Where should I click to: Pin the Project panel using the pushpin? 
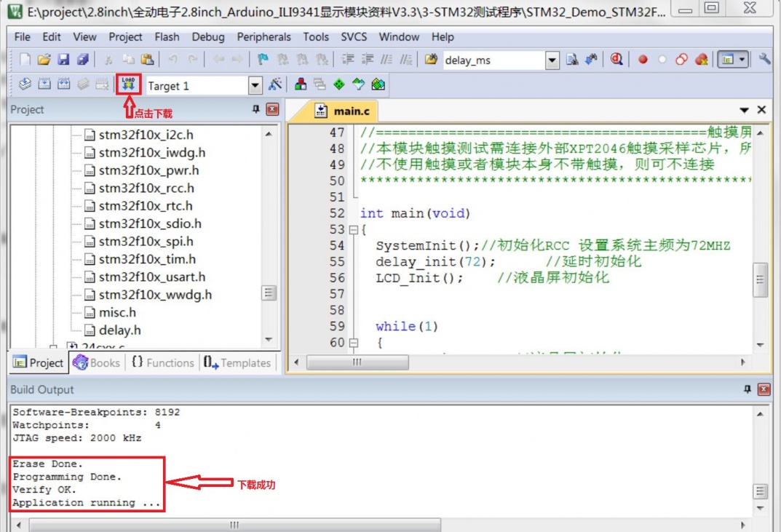coord(255,109)
